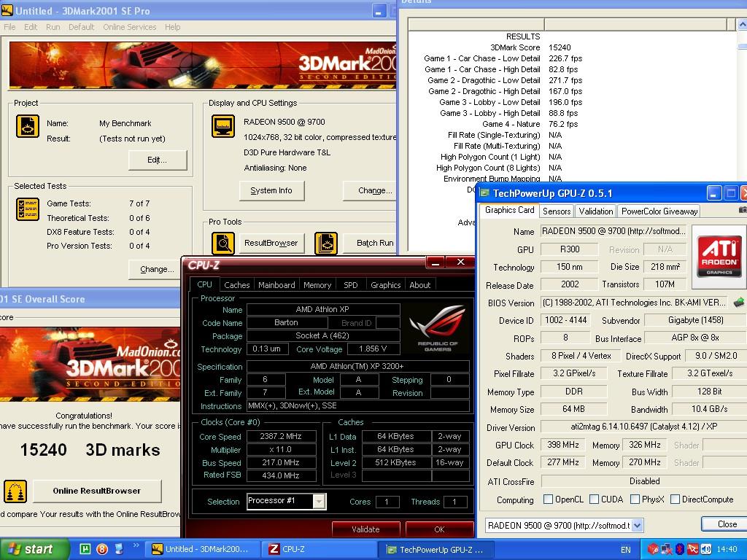The image size is (747, 560).
Task: Click the network computers tray icon
Action: click(x=667, y=550)
